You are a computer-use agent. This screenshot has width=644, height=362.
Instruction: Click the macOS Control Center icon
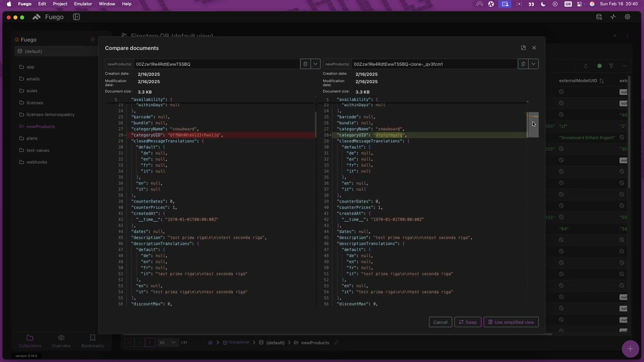(581, 4)
